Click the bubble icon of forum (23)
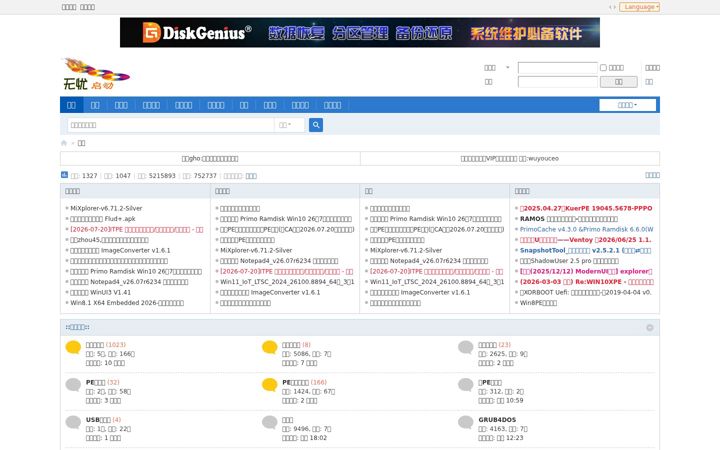 (x=466, y=348)
